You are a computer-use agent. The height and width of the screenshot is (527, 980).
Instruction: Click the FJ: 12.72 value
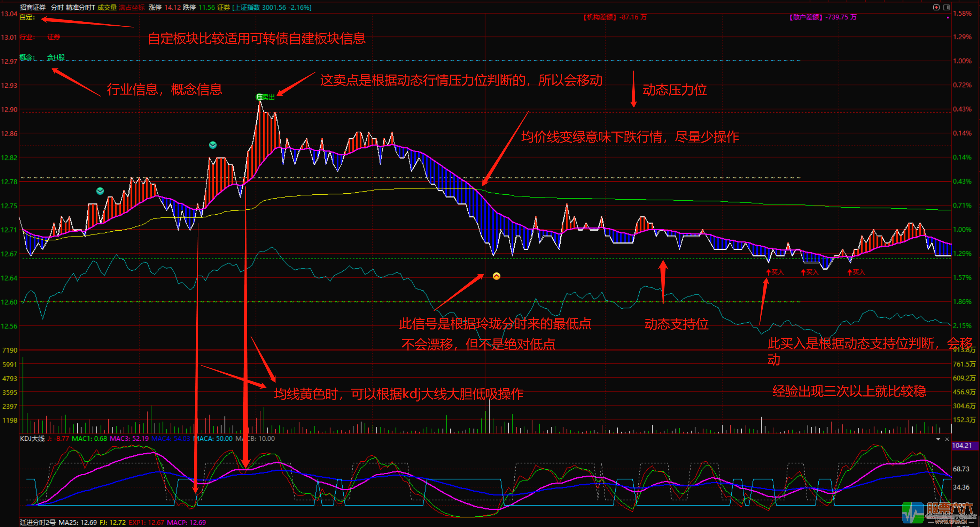tap(113, 522)
